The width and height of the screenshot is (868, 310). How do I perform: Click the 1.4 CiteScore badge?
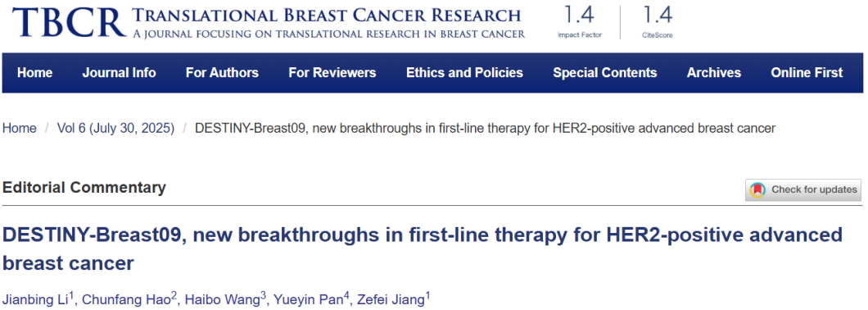(x=658, y=21)
